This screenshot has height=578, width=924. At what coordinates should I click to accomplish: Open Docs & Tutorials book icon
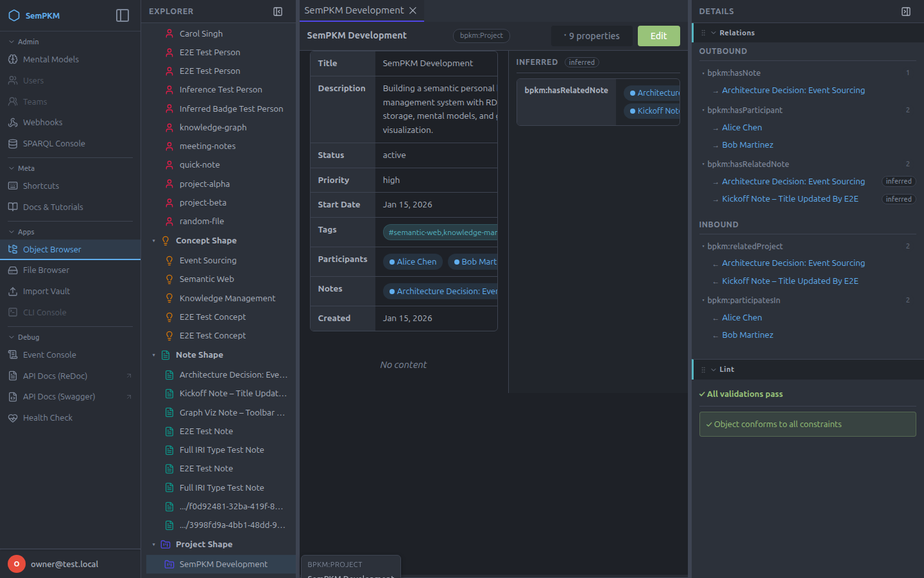(13, 207)
